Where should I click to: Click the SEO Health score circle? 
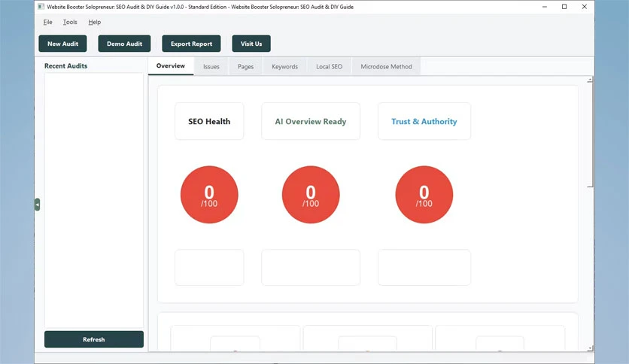point(209,195)
